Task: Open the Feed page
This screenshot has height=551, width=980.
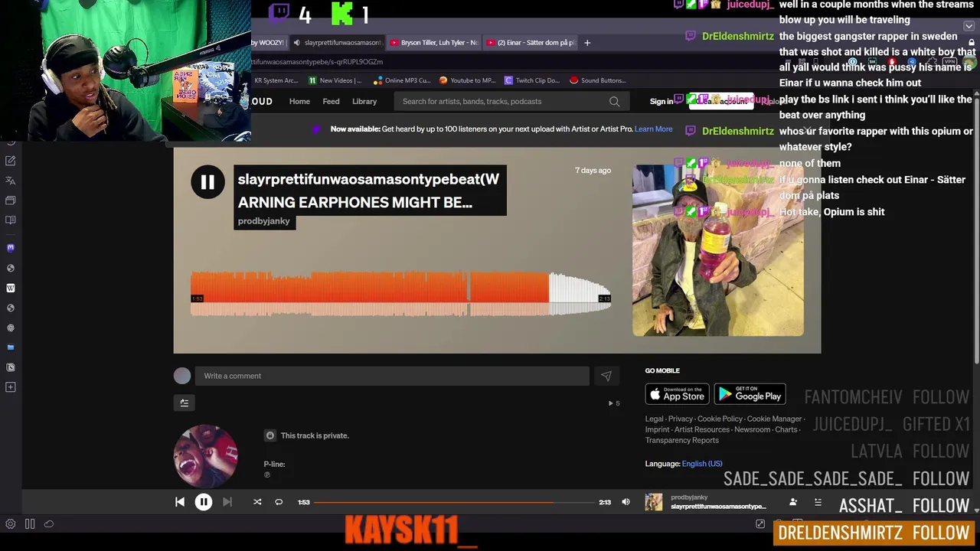Action: click(331, 101)
